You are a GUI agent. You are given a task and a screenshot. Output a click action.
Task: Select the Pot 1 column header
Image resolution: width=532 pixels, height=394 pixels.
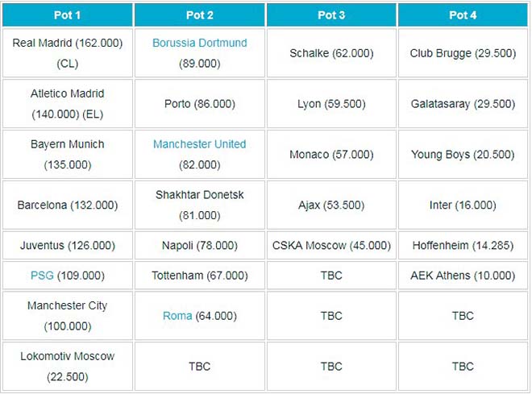point(68,15)
